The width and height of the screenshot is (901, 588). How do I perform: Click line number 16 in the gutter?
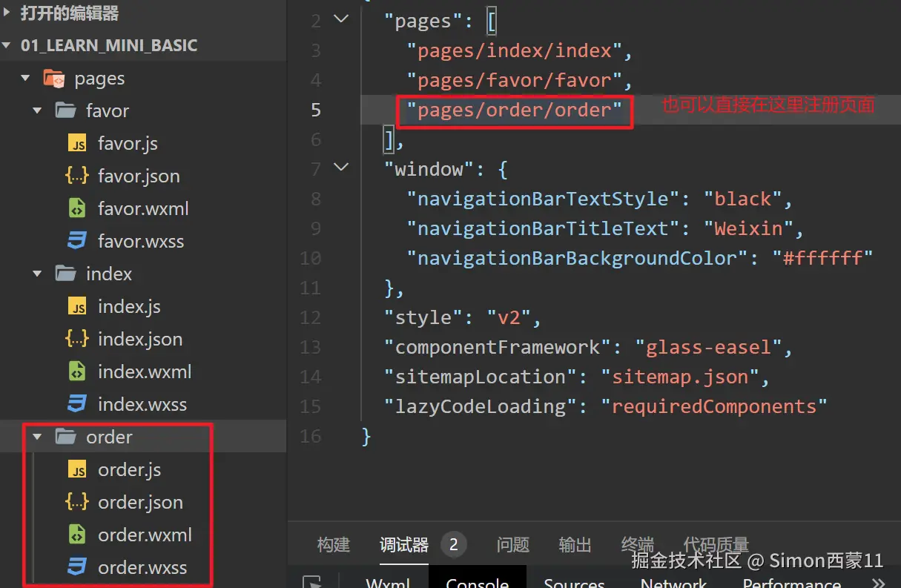pos(311,436)
